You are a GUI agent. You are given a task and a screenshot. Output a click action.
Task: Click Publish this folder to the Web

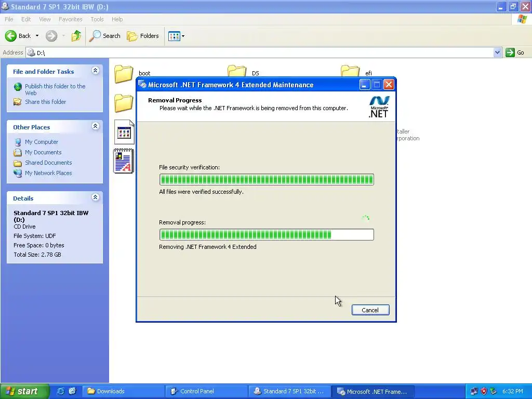pos(55,89)
